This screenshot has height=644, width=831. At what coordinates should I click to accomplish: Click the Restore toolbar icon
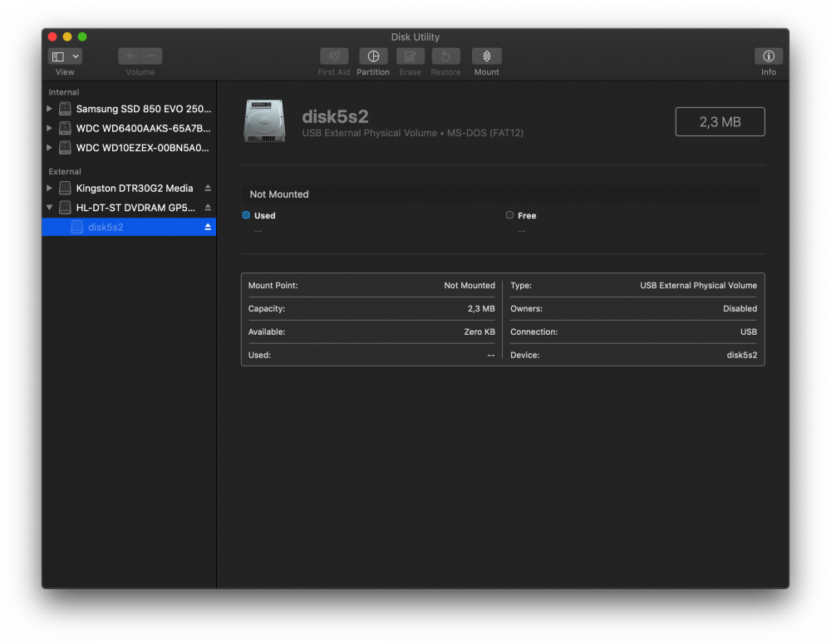pyautogui.click(x=445, y=57)
